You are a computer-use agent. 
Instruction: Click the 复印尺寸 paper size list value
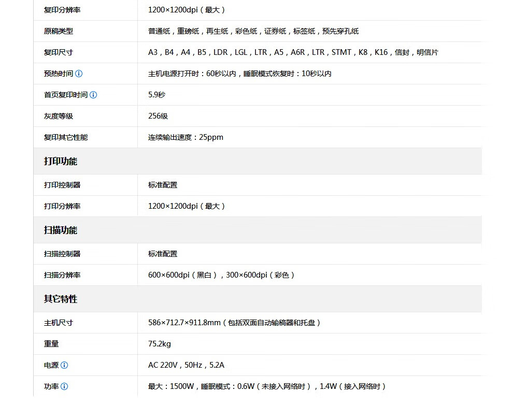tap(293, 52)
